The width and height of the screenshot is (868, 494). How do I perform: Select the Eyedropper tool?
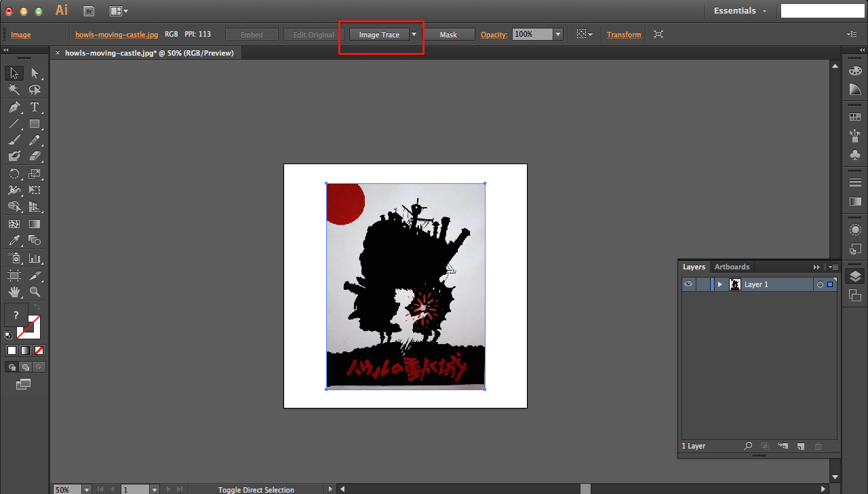[x=14, y=240]
